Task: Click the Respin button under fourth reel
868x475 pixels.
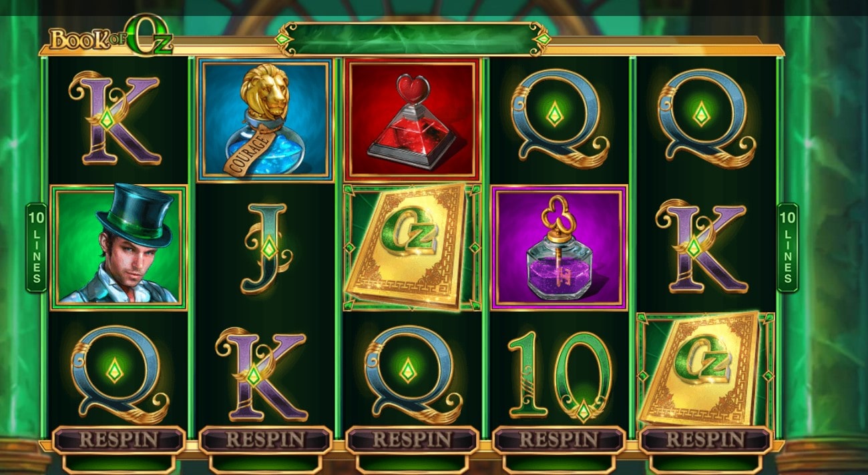Action: pyautogui.click(x=559, y=440)
